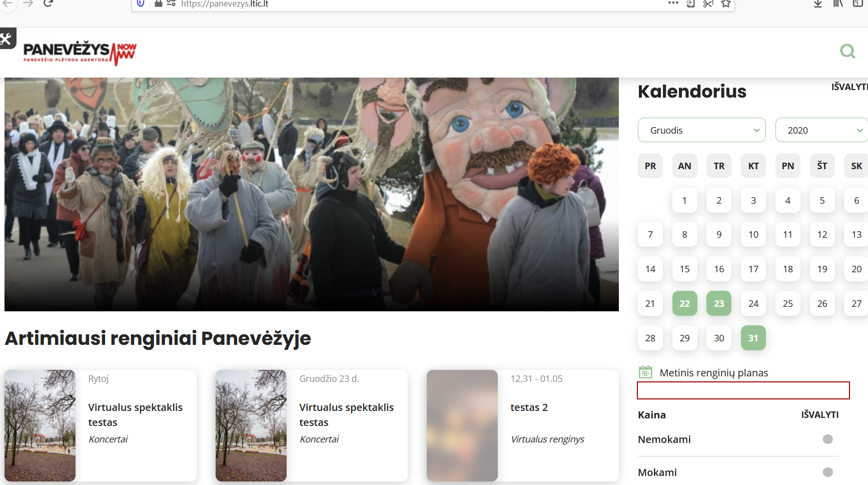The width and height of the screenshot is (868, 485).
Task: Select highlighted day 31 in the calendar
Action: point(753,338)
